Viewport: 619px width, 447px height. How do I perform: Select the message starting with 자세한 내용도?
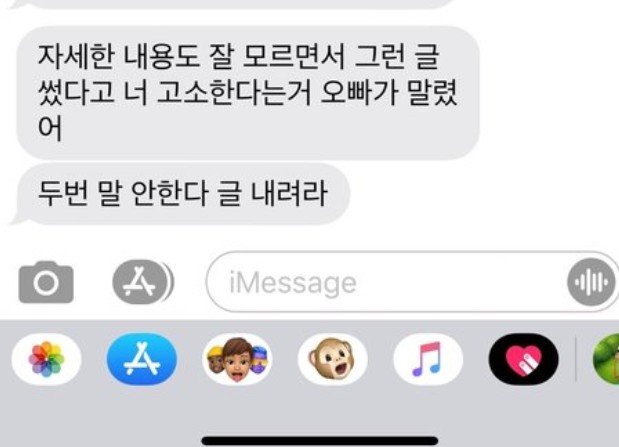pos(248,93)
